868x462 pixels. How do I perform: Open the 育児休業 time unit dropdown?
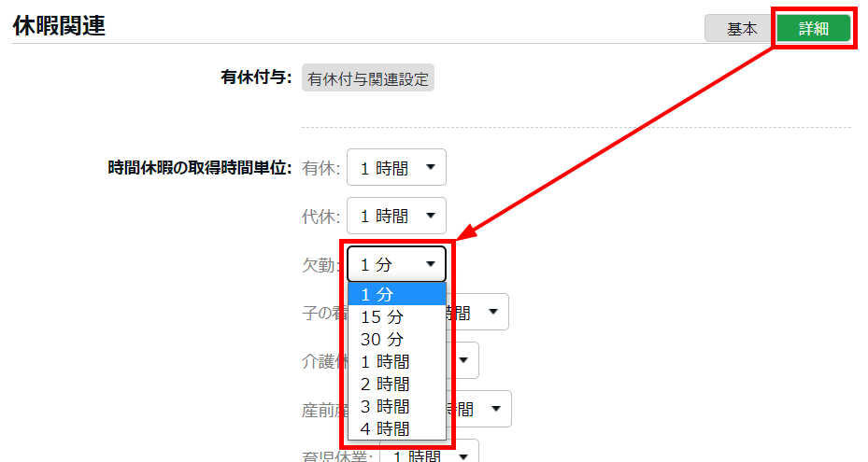click(x=430, y=453)
